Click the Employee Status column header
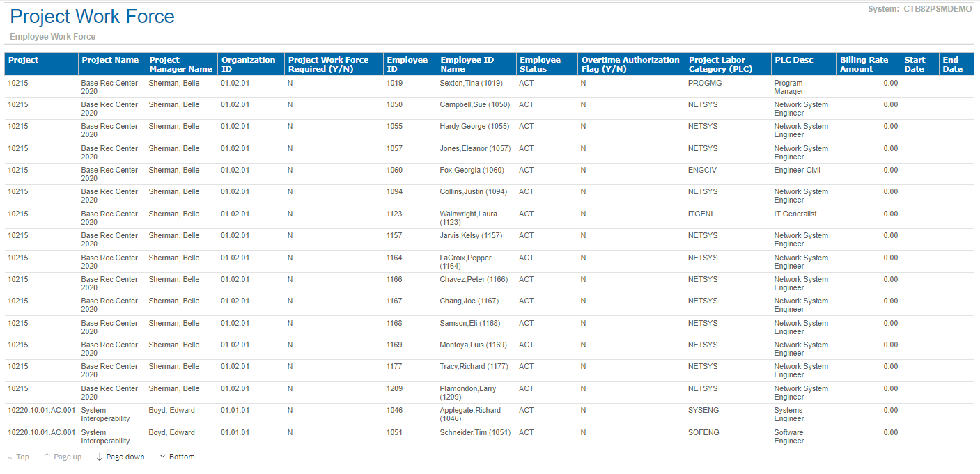The width and height of the screenshot is (980, 474). point(540,64)
